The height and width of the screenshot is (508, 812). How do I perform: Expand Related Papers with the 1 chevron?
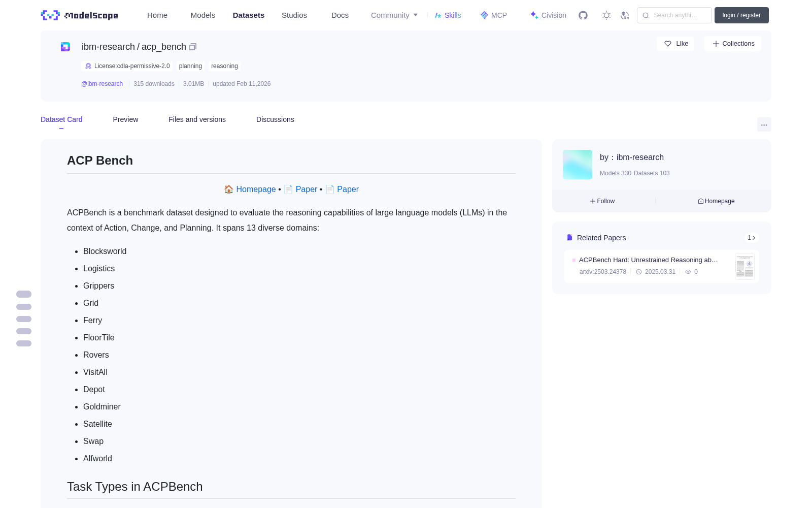[752, 238]
